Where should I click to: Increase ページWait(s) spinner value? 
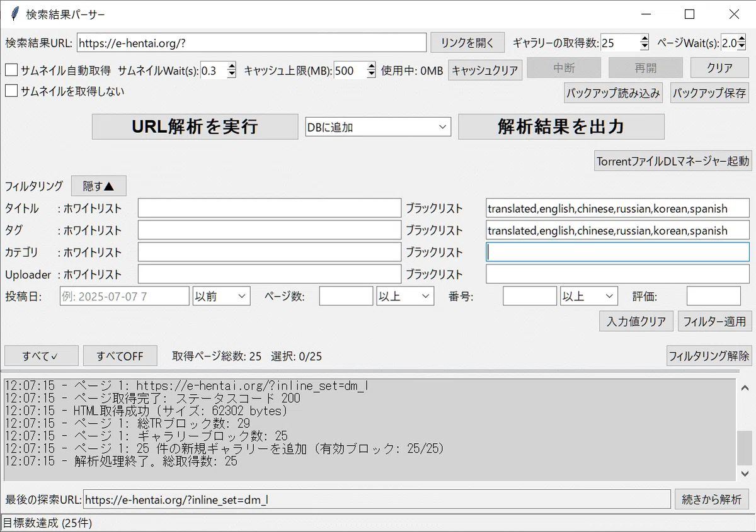742,38
